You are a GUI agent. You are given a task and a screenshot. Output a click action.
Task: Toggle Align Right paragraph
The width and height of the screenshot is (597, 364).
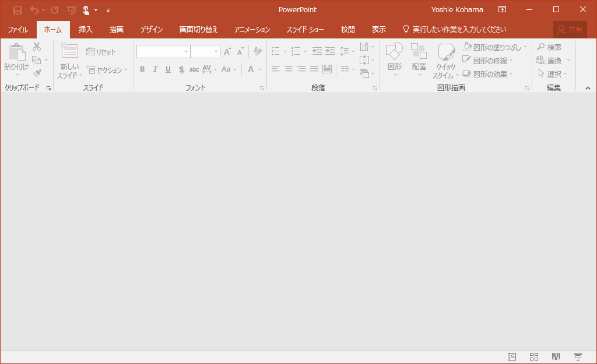coord(301,69)
